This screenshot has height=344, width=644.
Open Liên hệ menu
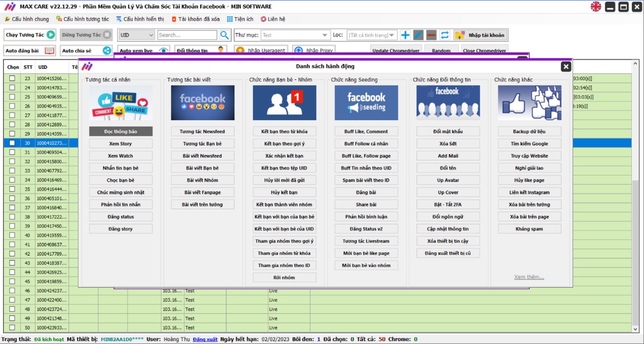pos(273,19)
